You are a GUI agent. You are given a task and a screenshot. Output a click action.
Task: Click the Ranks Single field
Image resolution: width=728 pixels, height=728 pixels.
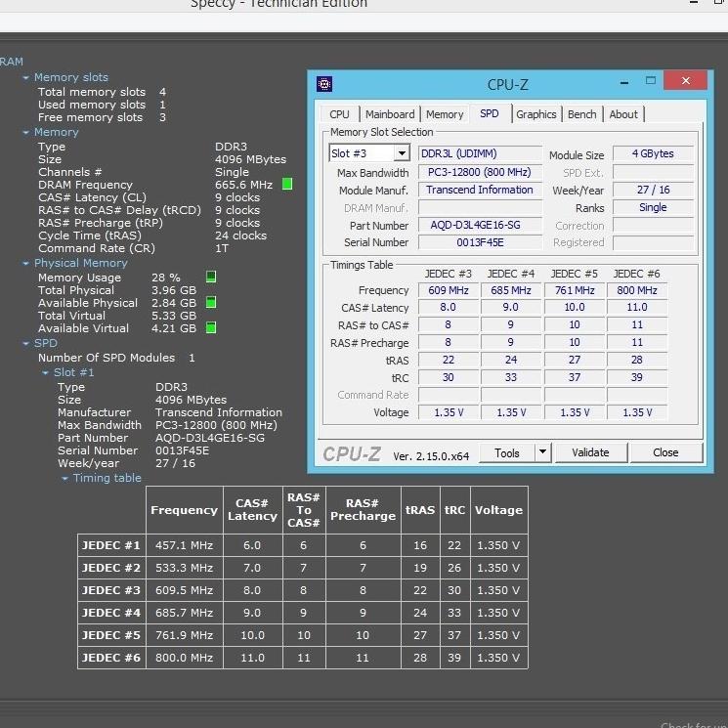click(x=653, y=207)
